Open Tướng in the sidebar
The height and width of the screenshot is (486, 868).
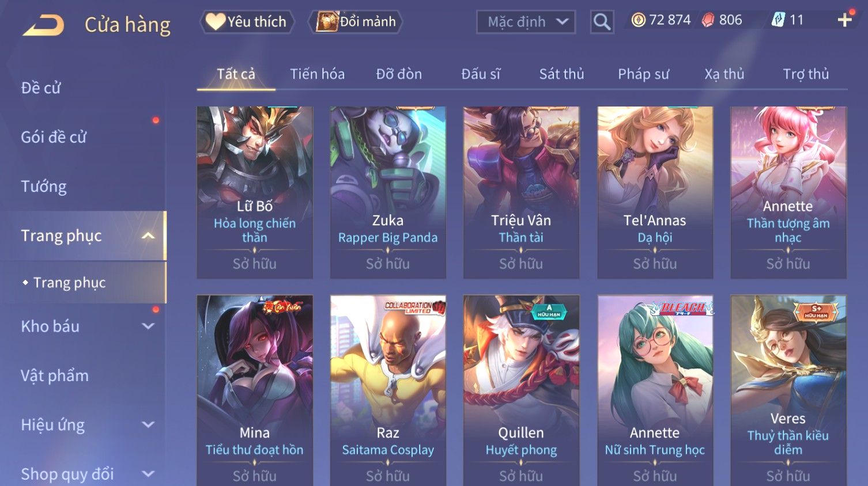(44, 187)
